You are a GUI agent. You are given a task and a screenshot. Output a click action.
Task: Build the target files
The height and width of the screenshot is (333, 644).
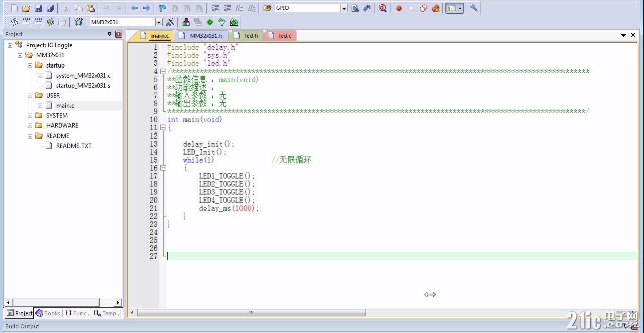coord(26,22)
